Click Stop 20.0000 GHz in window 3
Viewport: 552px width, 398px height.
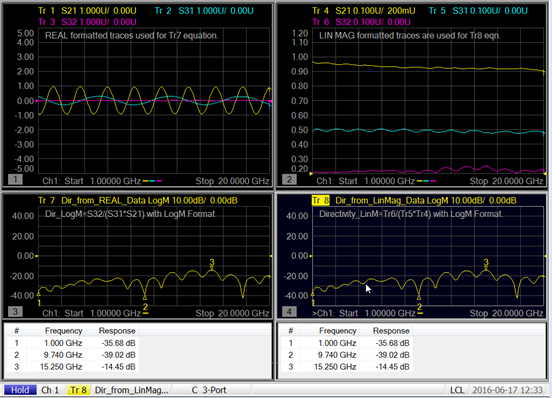pos(232,313)
